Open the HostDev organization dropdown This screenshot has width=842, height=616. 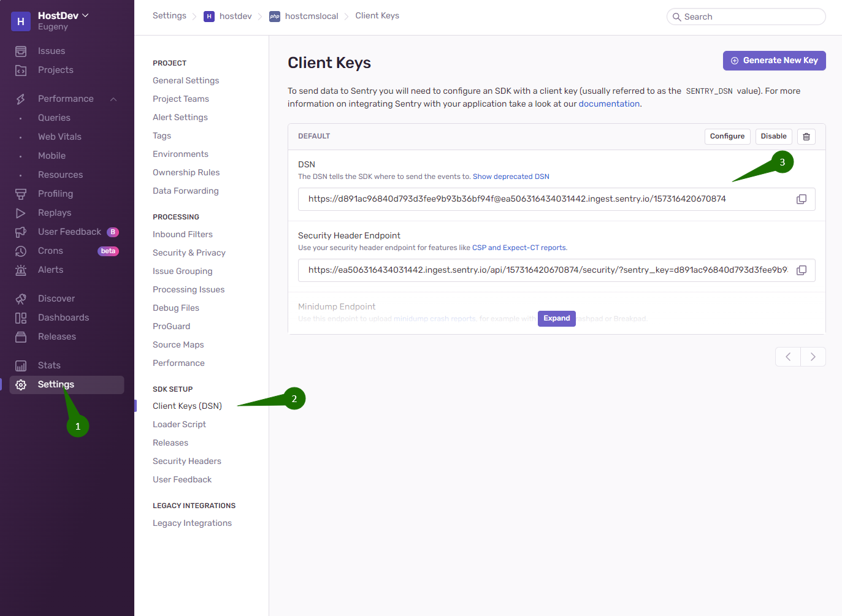tap(63, 16)
